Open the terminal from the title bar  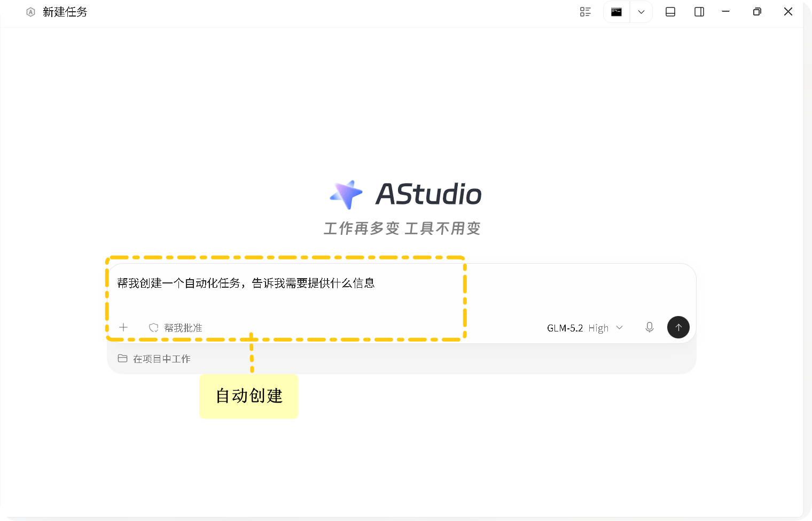pyautogui.click(x=616, y=12)
